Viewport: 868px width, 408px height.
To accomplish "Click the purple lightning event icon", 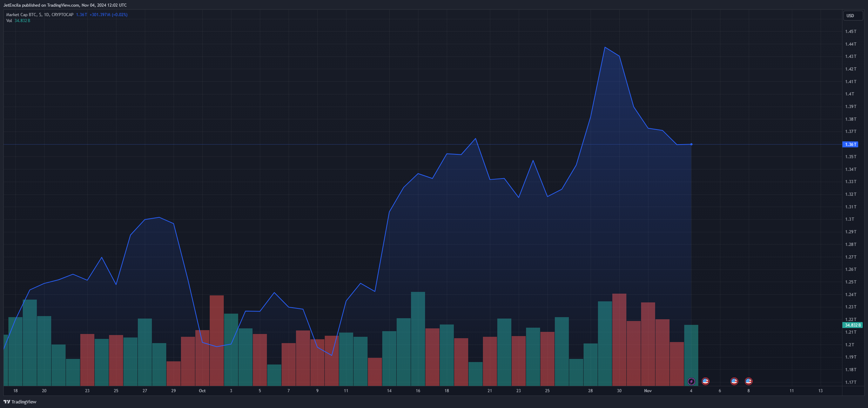I will (691, 381).
